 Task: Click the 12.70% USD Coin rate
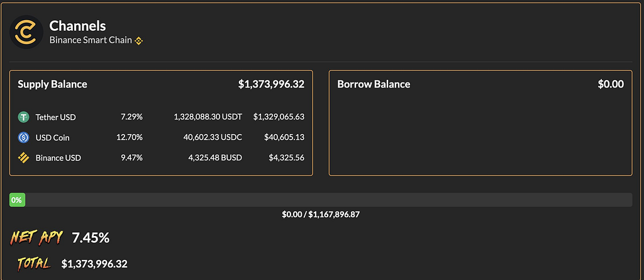130,137
